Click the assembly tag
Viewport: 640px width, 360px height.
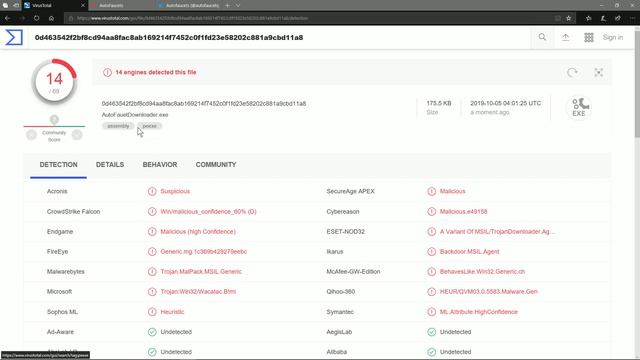[118, 126]
